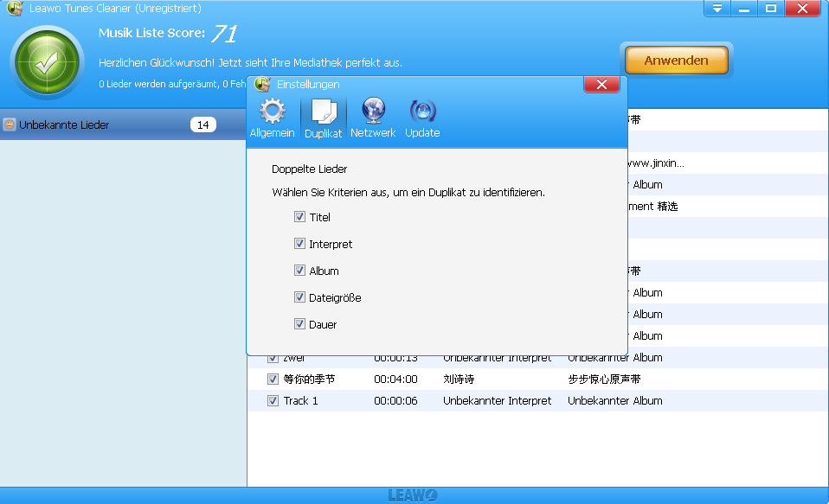Uncheck the 等你的季节 song checkbox
829x504 pixels.
pyautogui.click(x=273, y=379)
